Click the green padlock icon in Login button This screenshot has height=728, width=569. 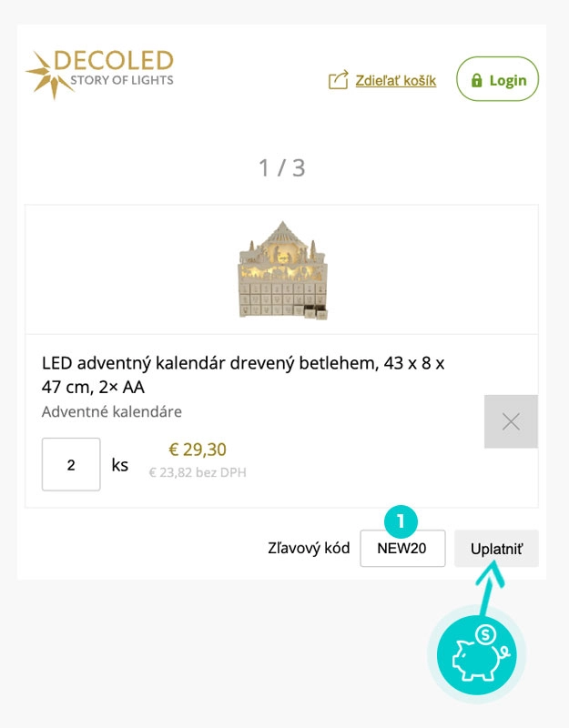tap(478, 79)
